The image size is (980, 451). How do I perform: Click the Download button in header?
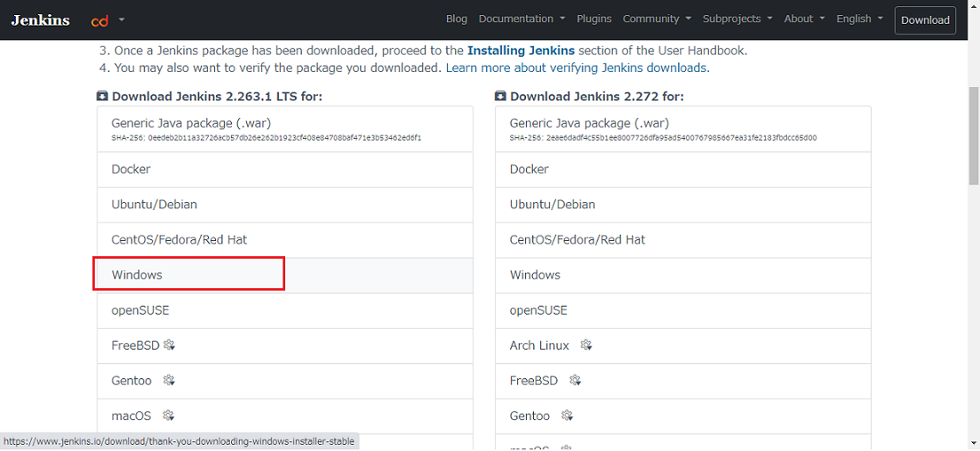point(925,20)
